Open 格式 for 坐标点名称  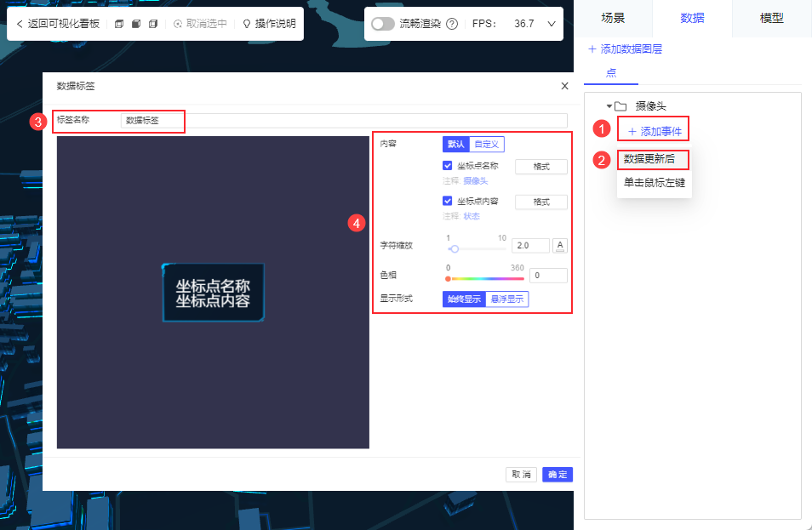[541, 166]
